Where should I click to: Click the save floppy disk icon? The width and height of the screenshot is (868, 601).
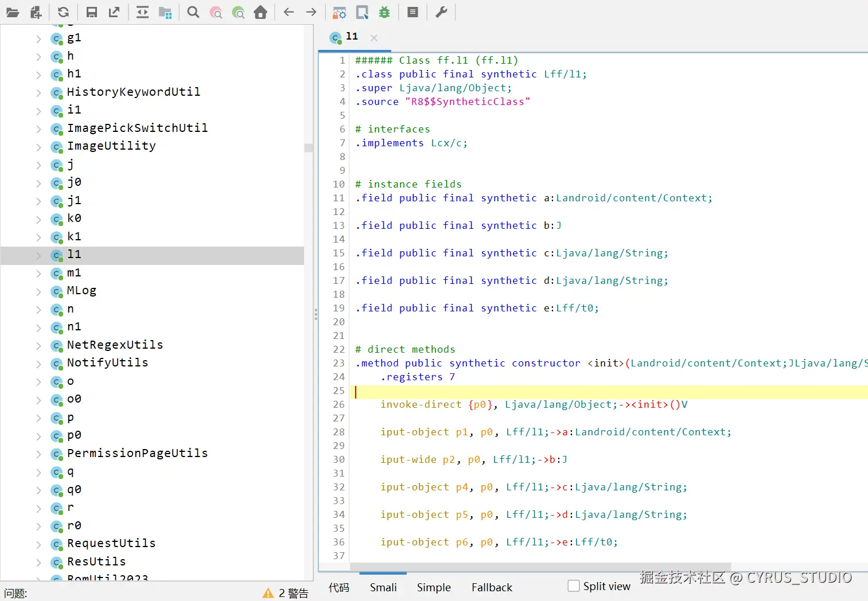91,12
